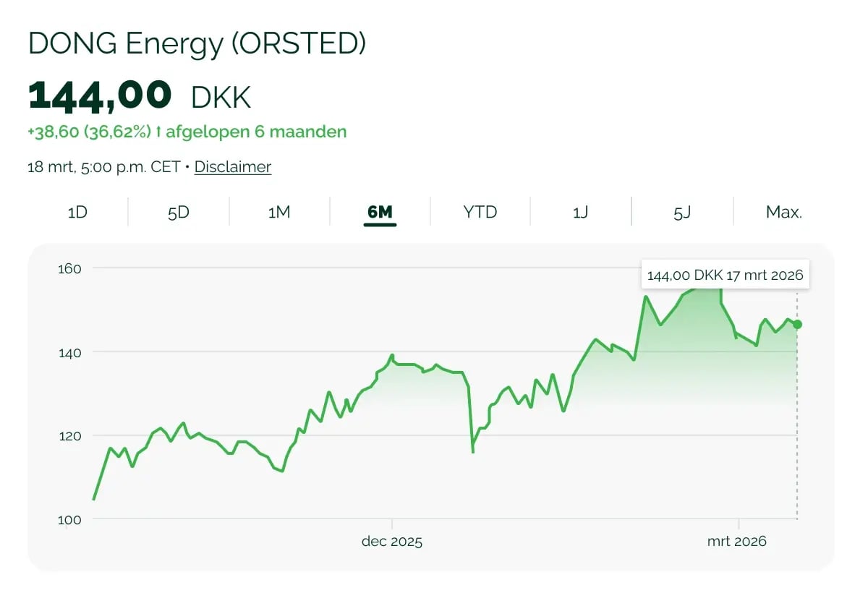This screenshot has width=868, height=593.
Task: Open the Disclaimer link
Action: click(233, 167)
